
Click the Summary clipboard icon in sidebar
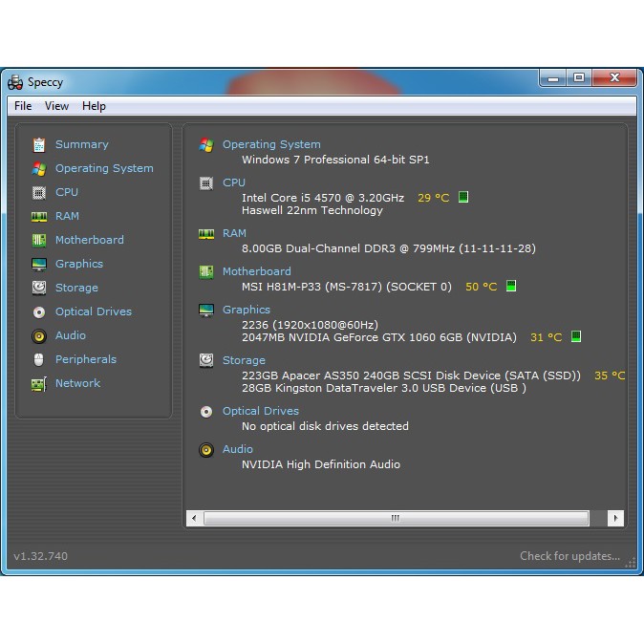39,145
